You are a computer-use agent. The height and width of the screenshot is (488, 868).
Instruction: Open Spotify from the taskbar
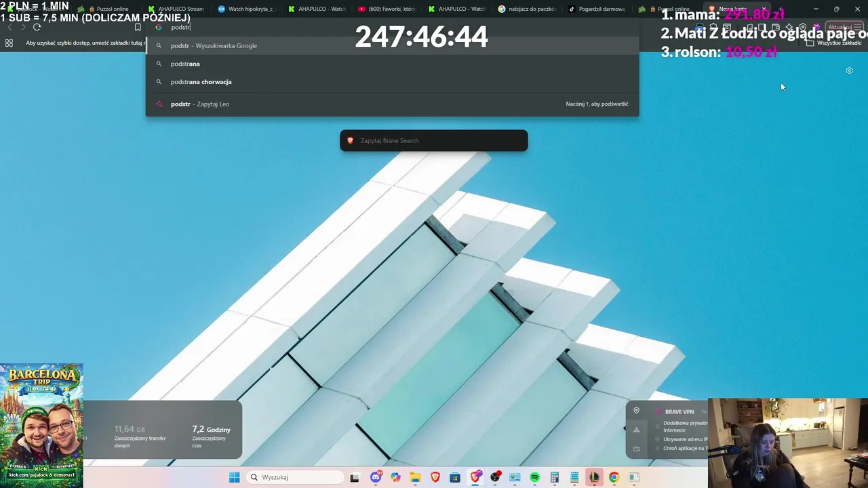534,477
